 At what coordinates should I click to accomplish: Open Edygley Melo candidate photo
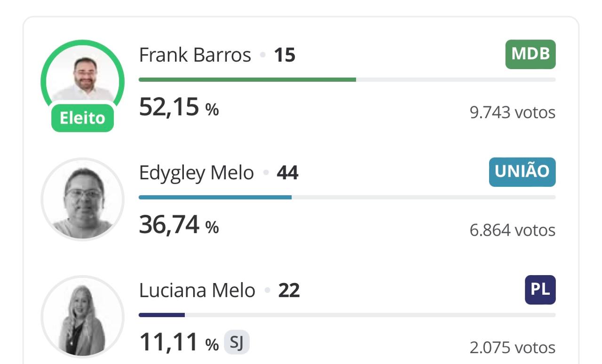(x=82, y=199)
